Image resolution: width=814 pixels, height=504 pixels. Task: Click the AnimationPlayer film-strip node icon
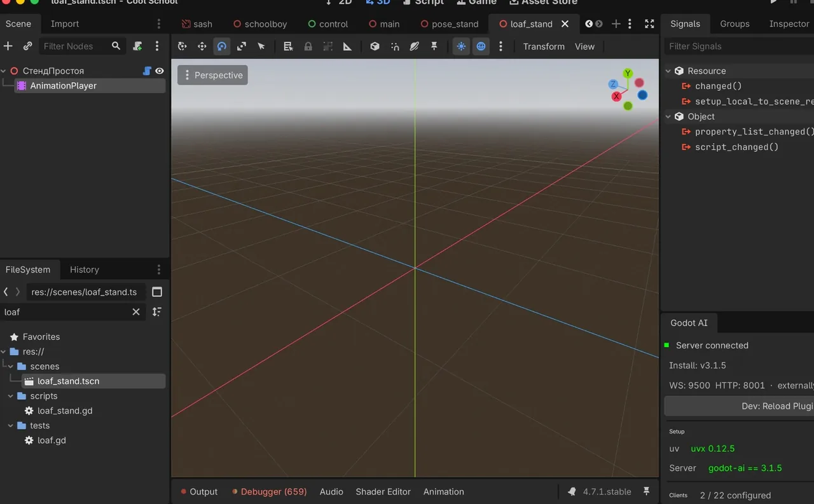[x=22, y=86]
